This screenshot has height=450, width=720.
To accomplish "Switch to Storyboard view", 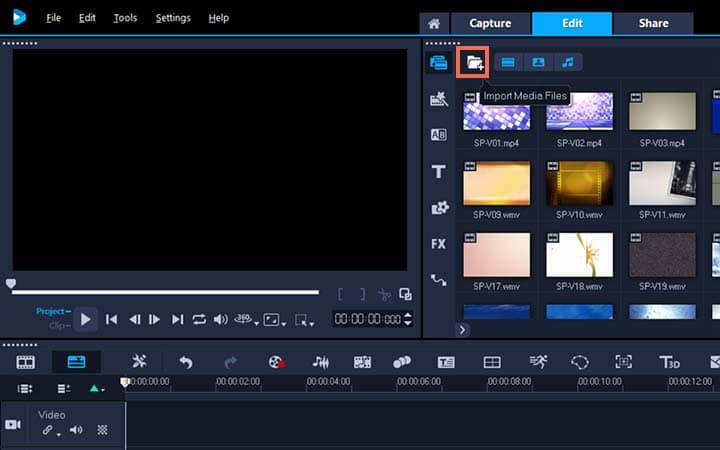I will pyautogui.click(x=26, y=362).
